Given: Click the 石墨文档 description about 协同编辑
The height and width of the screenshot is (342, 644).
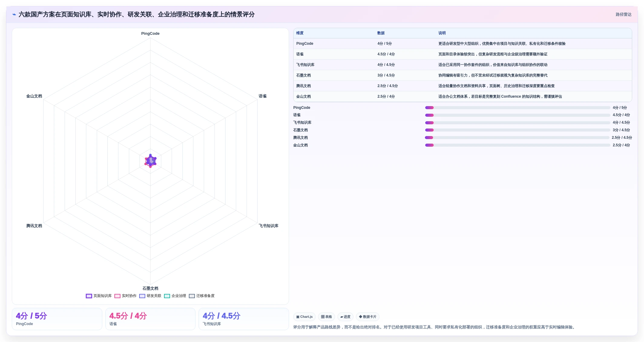Looking at the screenshot, I should click(x=493, y=75).
